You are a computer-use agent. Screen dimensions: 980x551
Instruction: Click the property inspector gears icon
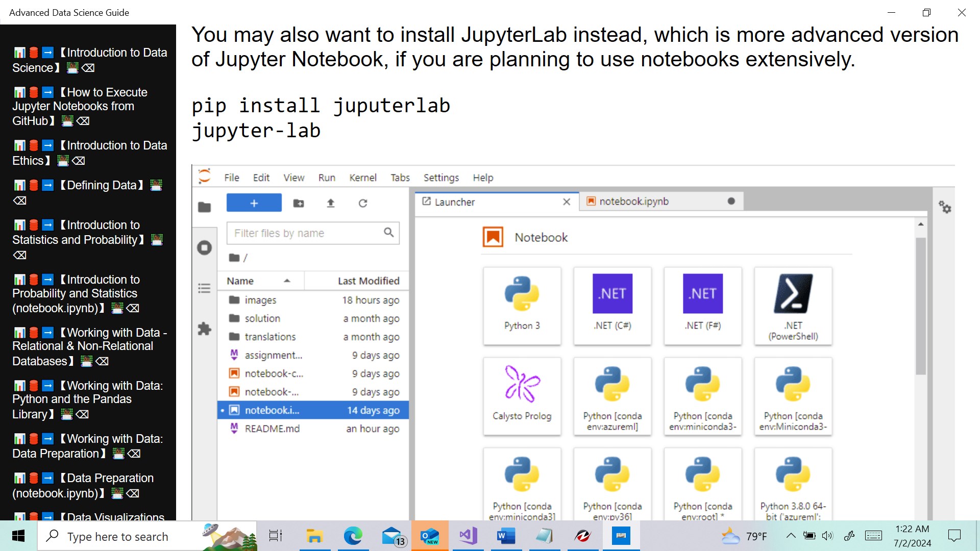click(x=945, y=207)
